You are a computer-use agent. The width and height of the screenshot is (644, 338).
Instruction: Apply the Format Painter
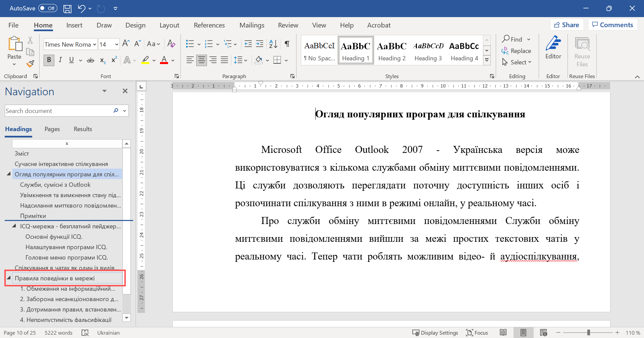click(x=30, y=63)
